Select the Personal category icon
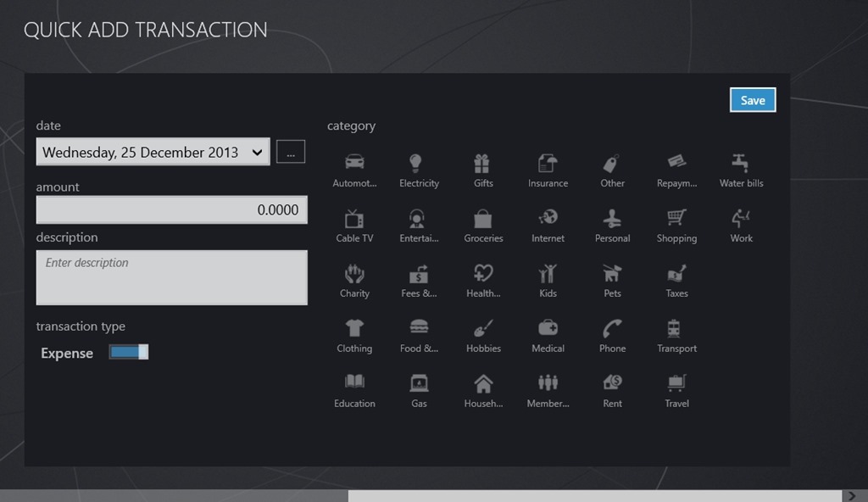 coord(612,218)
